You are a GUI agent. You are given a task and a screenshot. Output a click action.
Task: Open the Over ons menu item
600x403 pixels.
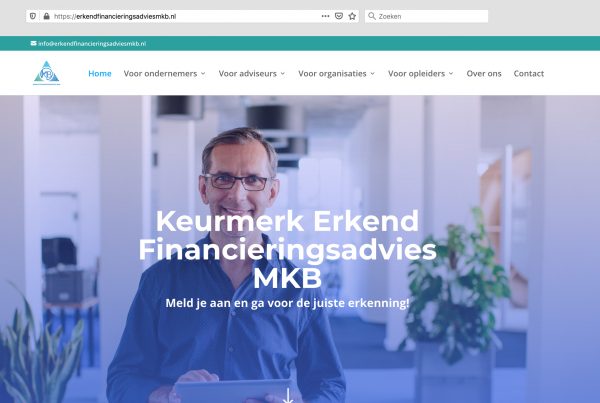click(x=484, y=73)
